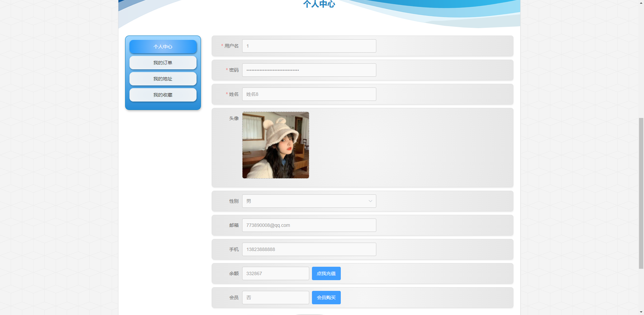
Task: Click the 个人中心 page heading
Action: tap(319, 4)
